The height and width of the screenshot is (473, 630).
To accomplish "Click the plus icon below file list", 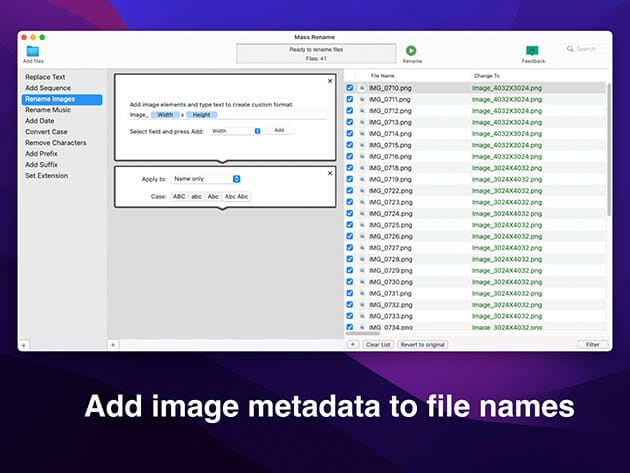I will click(352, 344).
